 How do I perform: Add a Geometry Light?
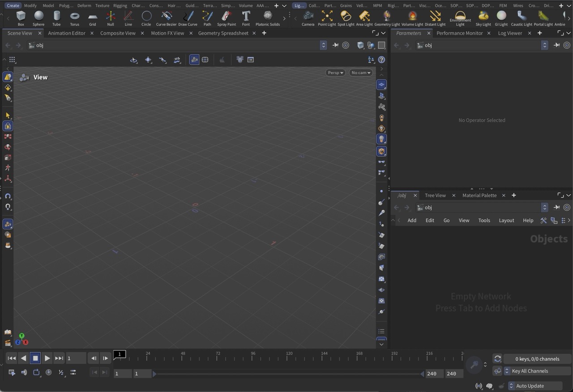point(387,18)
